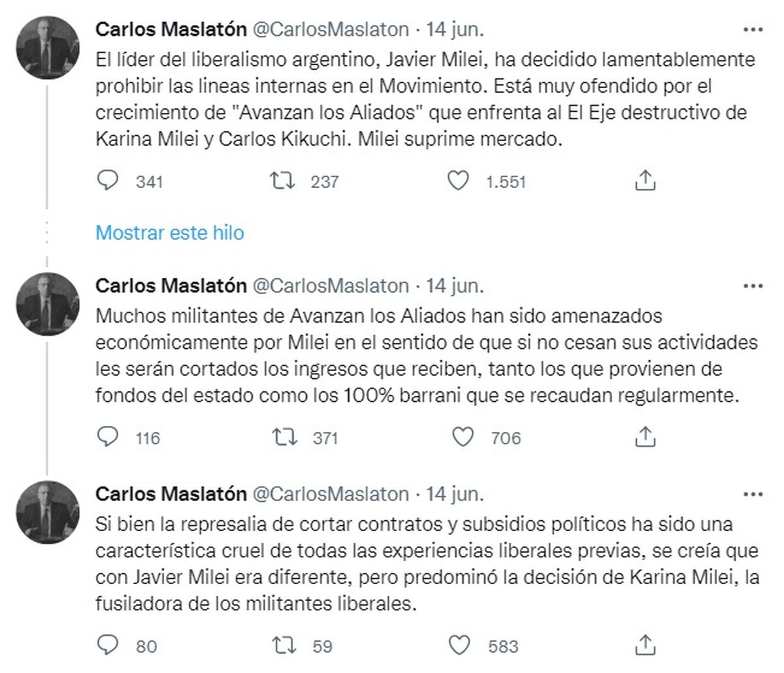Open @CarlosMaslaton handle on the first tweet
Viewport: 784px width, 673px height.
click(331, 29)
